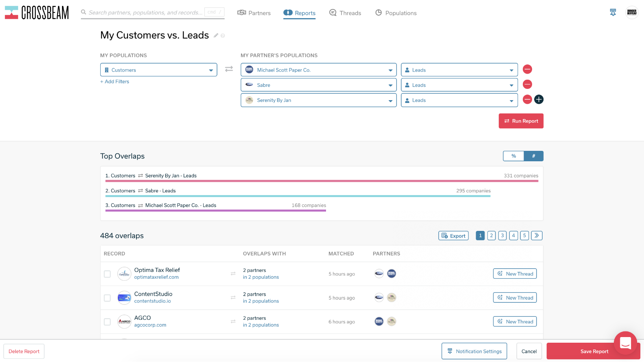The image size is (644, 362).
Task: Open the Populations tab
Action: (396, 13)
